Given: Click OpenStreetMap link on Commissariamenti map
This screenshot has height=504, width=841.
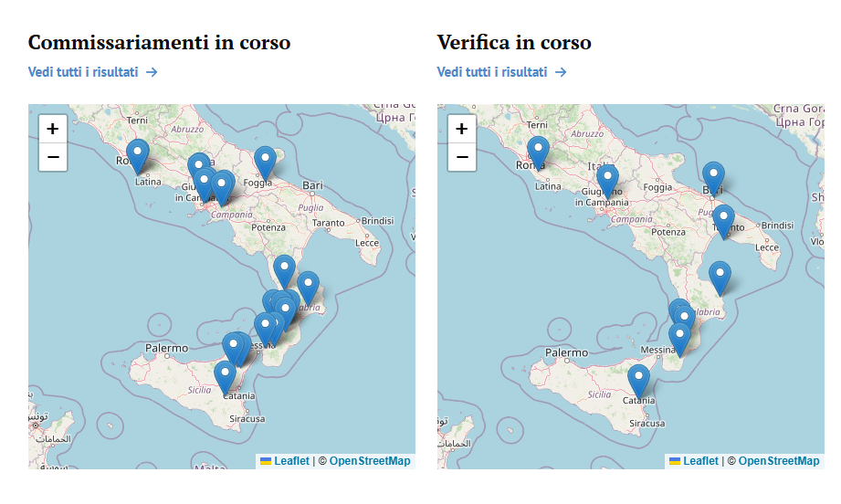Looking at the screenshot, I should [x=370, y=461].
